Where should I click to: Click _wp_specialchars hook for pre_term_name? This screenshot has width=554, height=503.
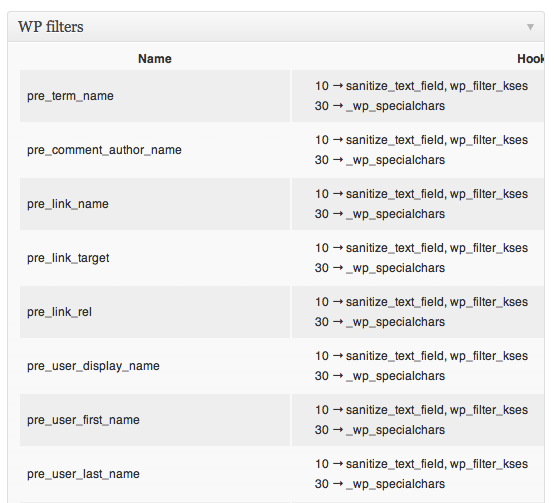[395, 106]
